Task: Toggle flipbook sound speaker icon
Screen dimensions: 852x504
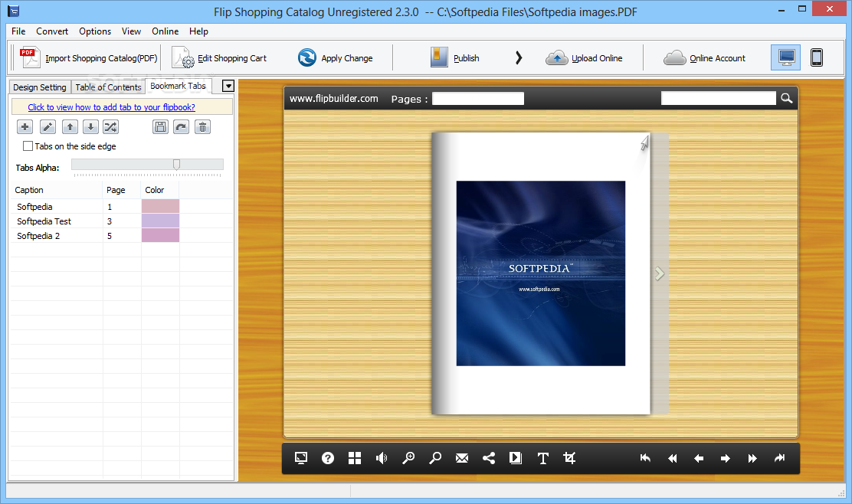Action: tap(382, 458)
